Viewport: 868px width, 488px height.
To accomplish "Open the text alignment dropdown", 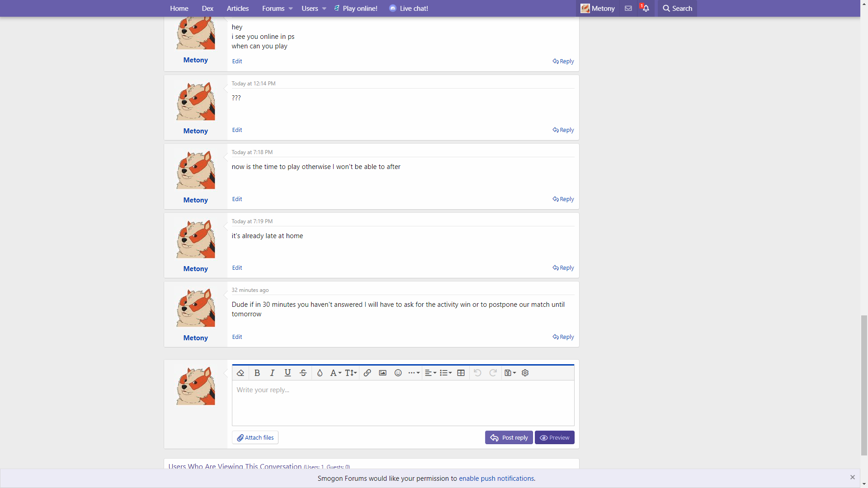I will 430,373.
